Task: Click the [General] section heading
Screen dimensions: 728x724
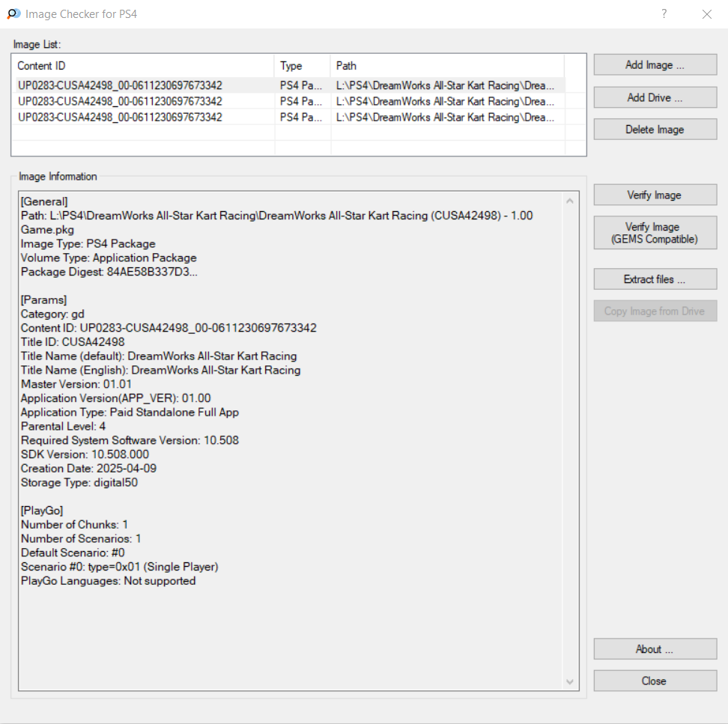Action: (x=44, y=202)
